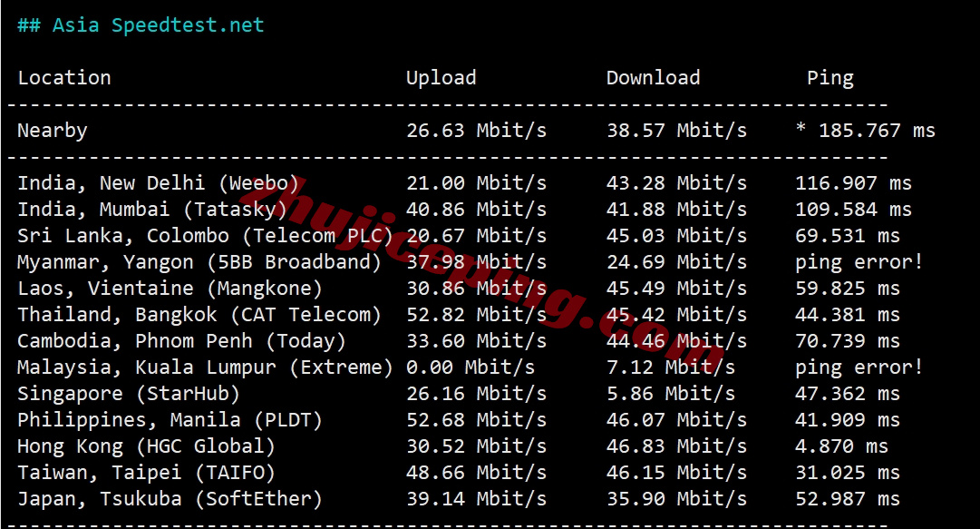Select Cambodia, Phnom Penh (Today) entry
This screenshot has height=529, width=980.
181,341
